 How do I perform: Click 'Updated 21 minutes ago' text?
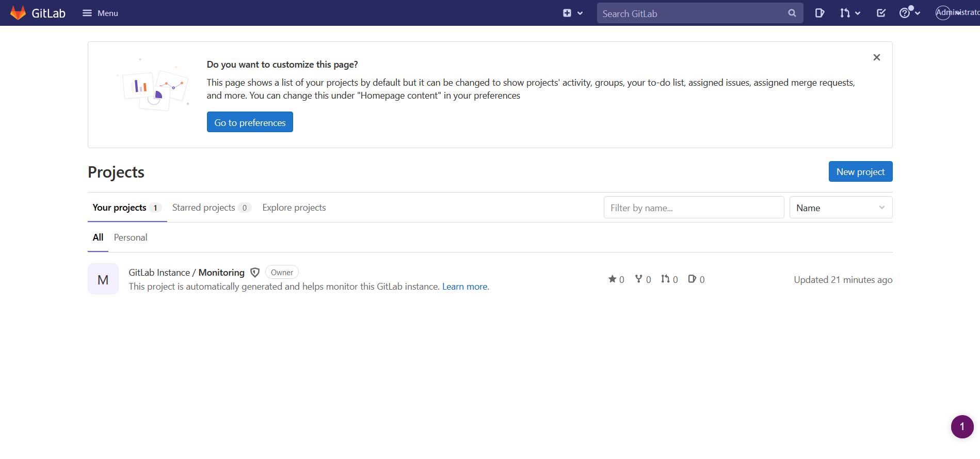point(843,280)
